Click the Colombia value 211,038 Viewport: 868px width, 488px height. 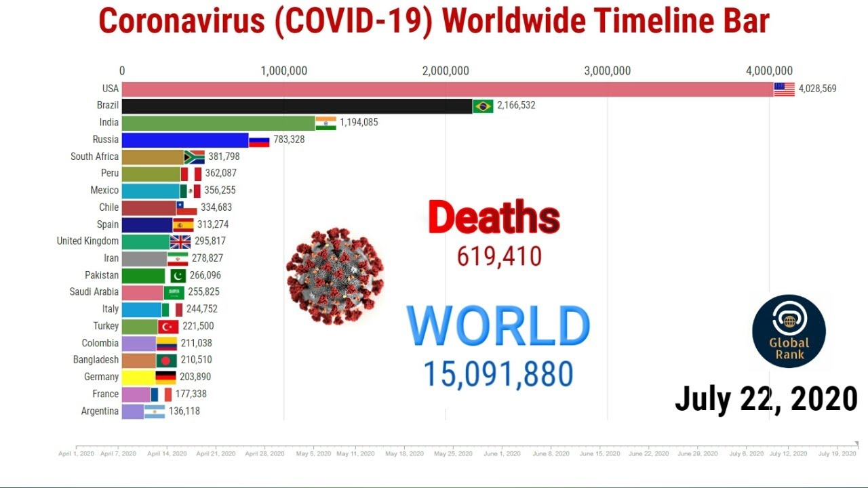[x=196, y=343]
